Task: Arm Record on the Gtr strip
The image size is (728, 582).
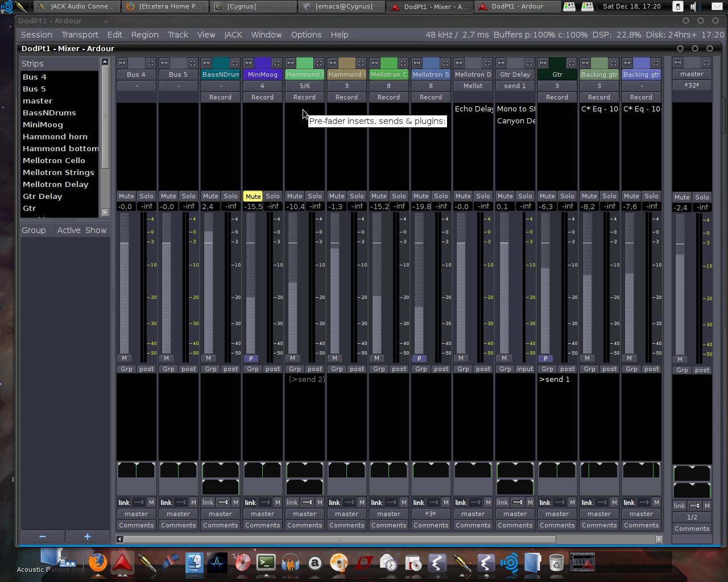Action: click(x=557, y=97)
